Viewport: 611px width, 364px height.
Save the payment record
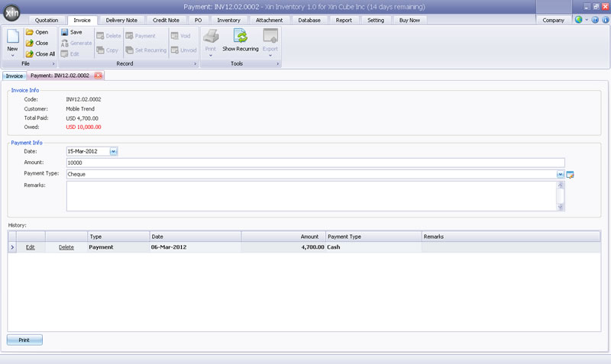pos(72,32)
